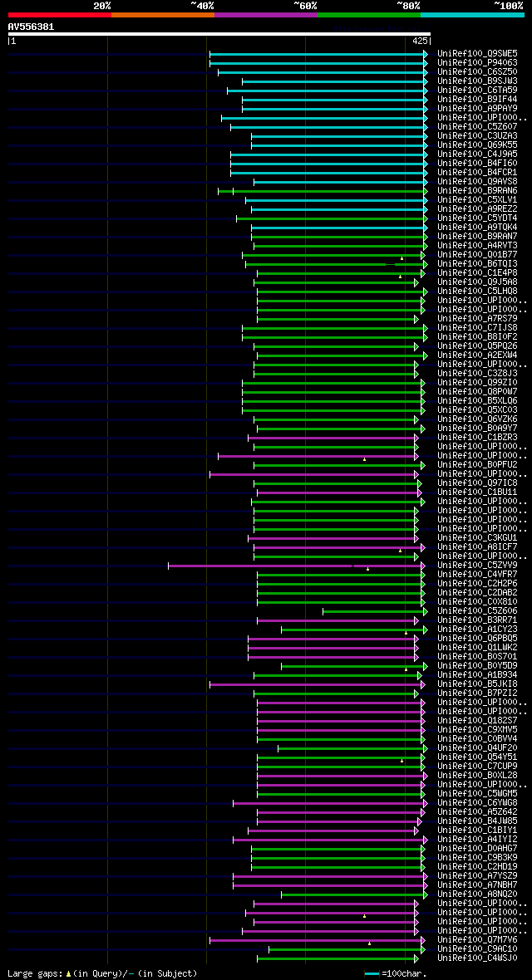This screenshot has width=532, height=980.
Task: Select the UniRef100_B9IF44 label
Action: [477, 100]
